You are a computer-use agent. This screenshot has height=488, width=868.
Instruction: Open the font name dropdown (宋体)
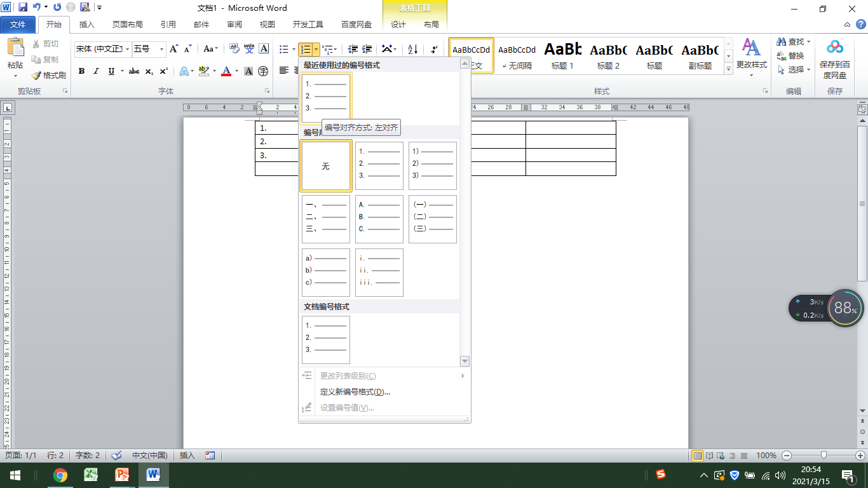click(128, 49)
